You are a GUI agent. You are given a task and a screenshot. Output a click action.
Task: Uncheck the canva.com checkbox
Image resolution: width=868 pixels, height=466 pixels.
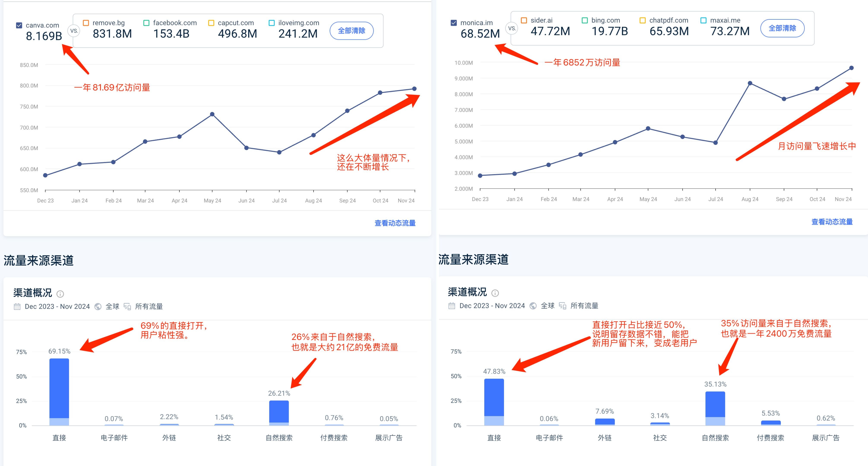(19, 25)
